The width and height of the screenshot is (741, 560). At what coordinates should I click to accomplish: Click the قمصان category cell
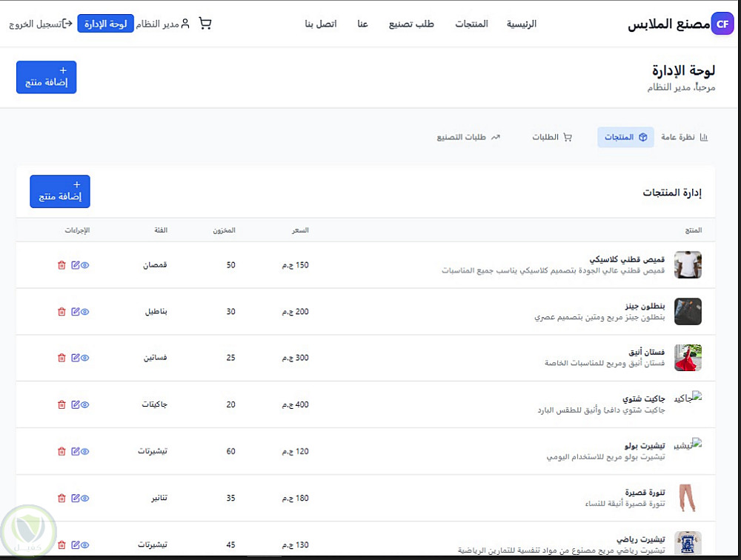(x=155, y=265)
